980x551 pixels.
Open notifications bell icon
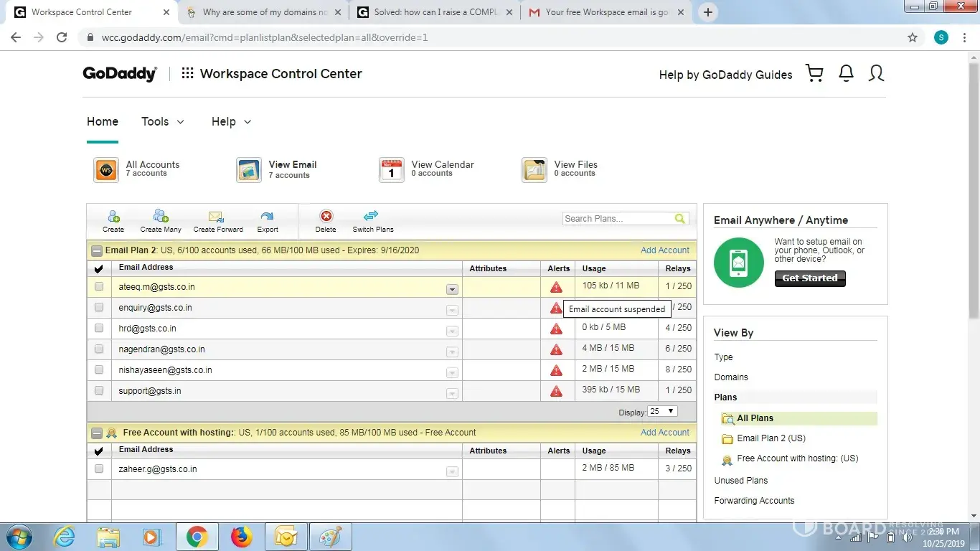(846, 73)
